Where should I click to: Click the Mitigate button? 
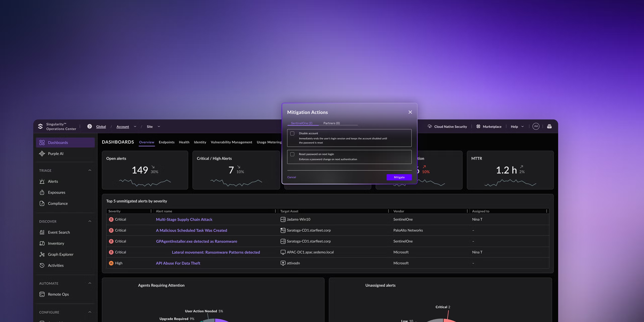399,177
